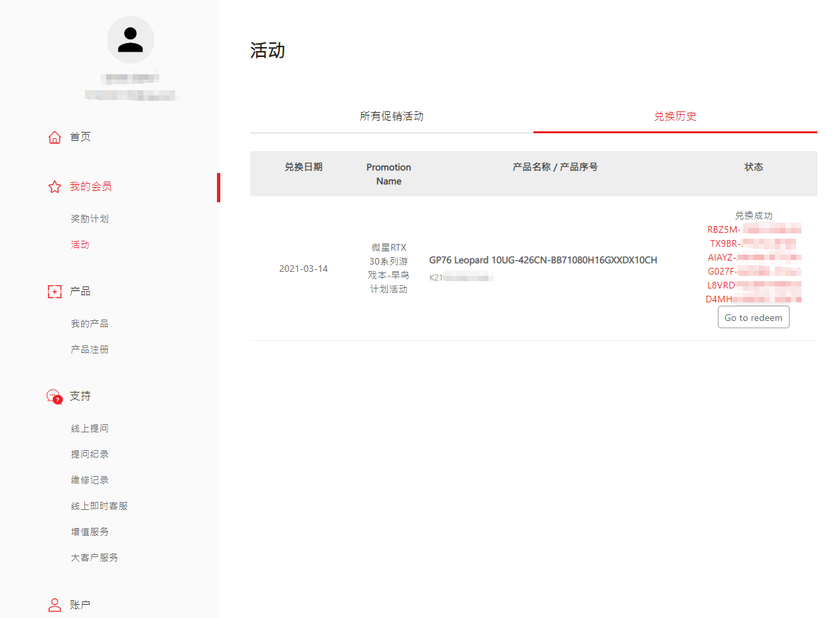Click the profile avatar picture

[x=131, y=40]
